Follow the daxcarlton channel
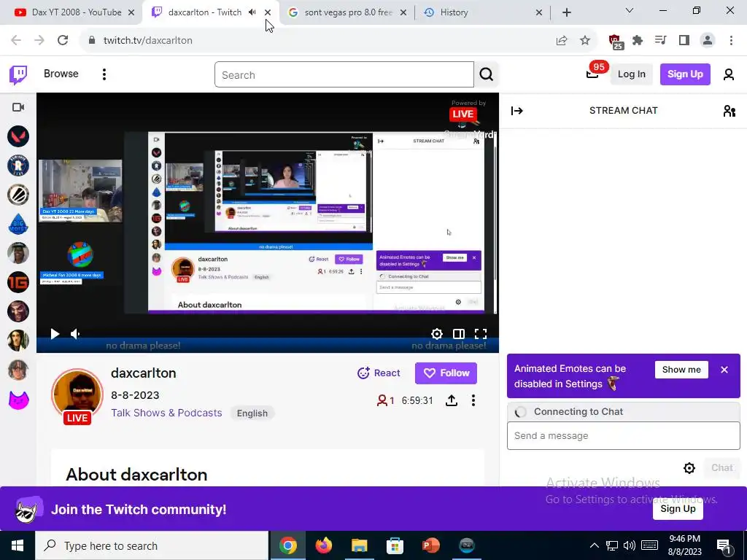 446,373
